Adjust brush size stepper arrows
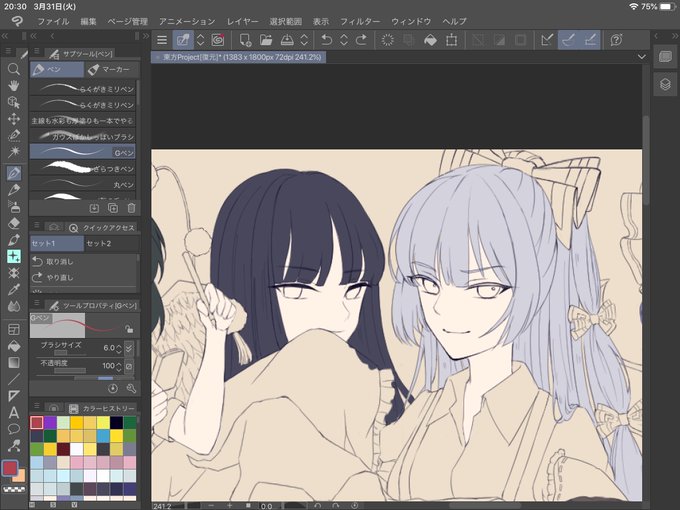680x510 pixels. tap(119, 348)
